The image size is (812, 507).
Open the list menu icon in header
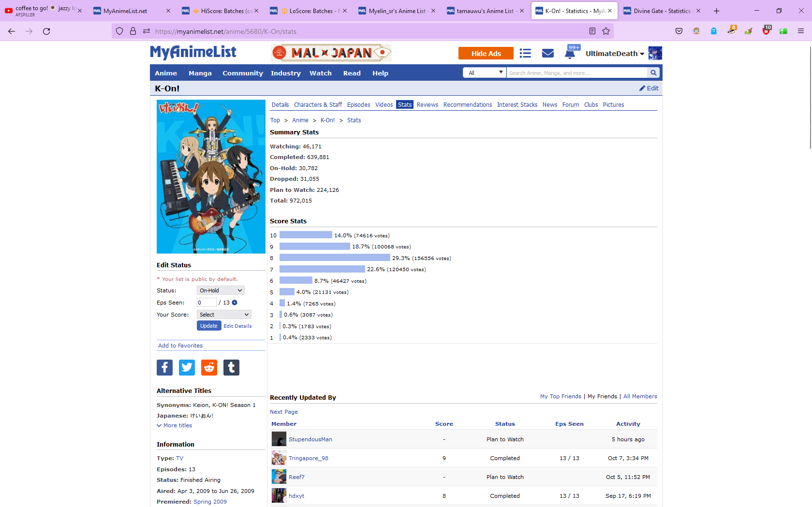pos(525,54)
